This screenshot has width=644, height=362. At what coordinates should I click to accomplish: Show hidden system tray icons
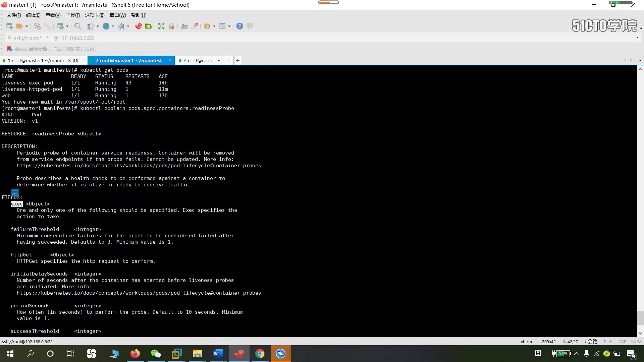(x=577, y=354)
